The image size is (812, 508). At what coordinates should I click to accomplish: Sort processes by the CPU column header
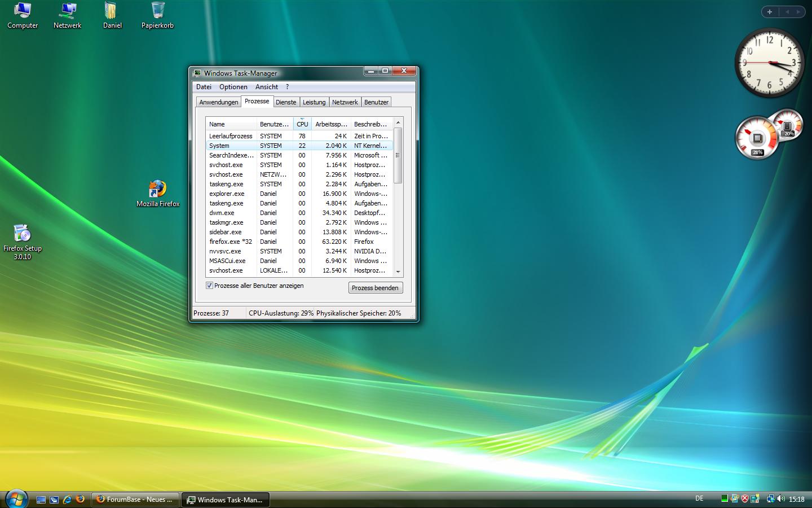click(x=302, y=124)
